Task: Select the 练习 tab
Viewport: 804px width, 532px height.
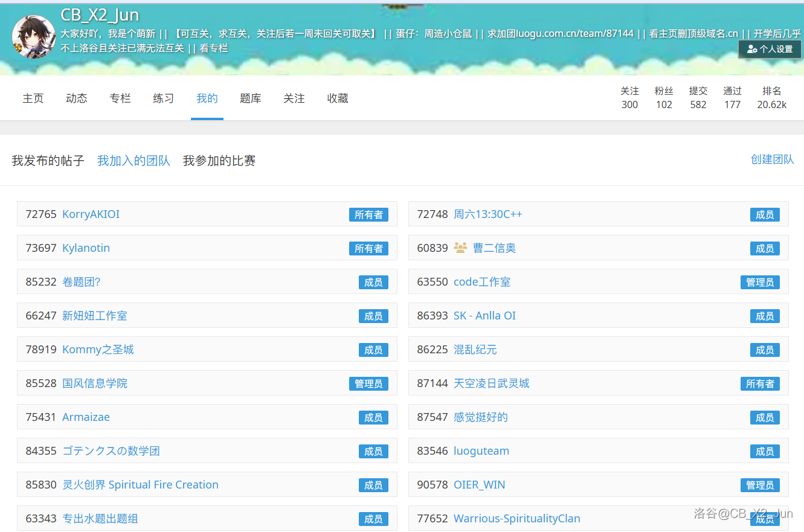Action: click(164, 98)
